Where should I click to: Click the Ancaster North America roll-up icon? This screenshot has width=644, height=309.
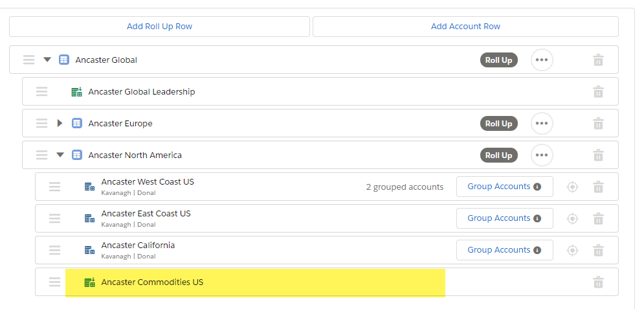[77, 155]
